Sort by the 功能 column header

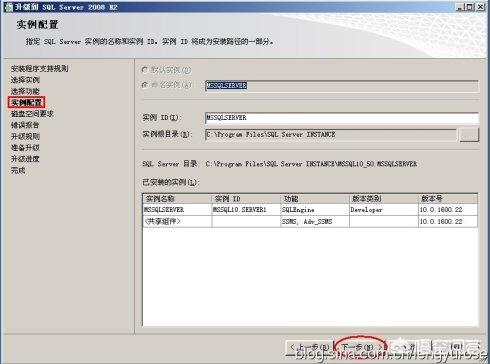coord(315,199)
